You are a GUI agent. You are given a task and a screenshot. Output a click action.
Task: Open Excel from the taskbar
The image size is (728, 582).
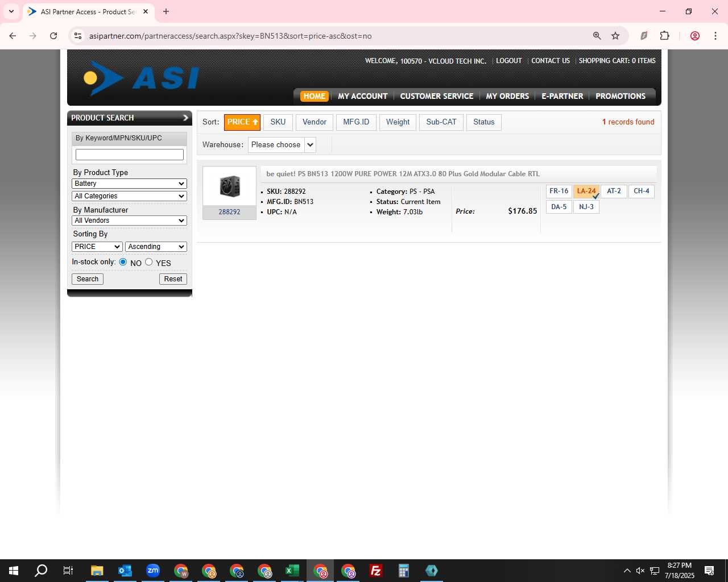[292, 571]
